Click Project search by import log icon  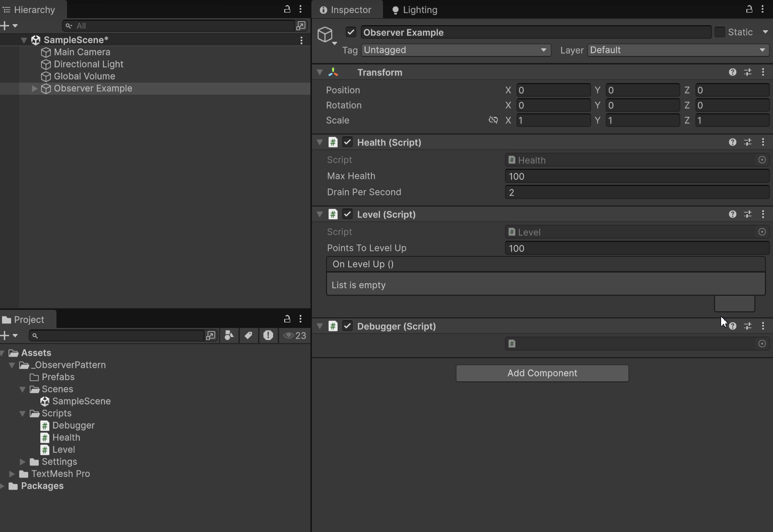(268, 336)
